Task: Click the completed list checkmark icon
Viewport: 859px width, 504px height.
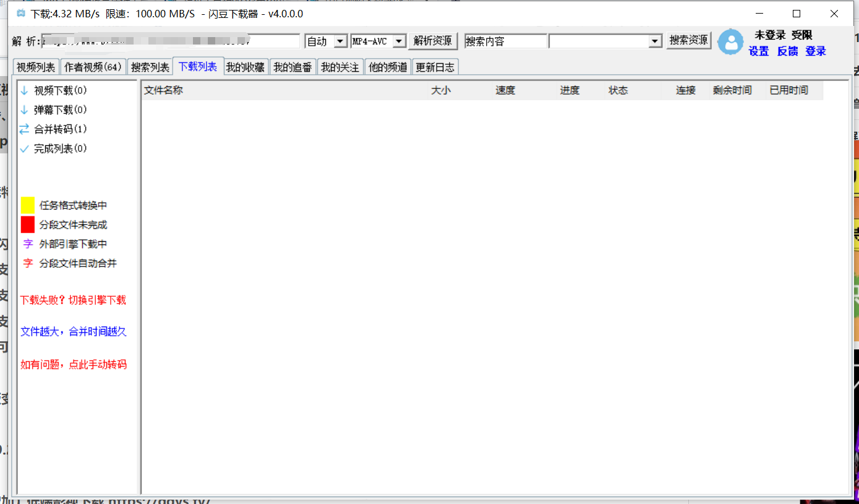Action: (x=24, y=149)
